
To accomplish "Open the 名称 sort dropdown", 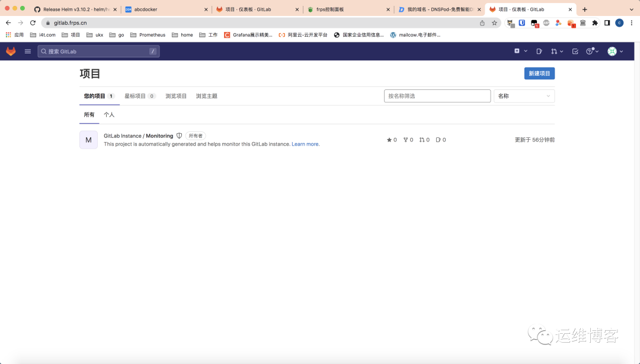I will [x=524, y=96].
